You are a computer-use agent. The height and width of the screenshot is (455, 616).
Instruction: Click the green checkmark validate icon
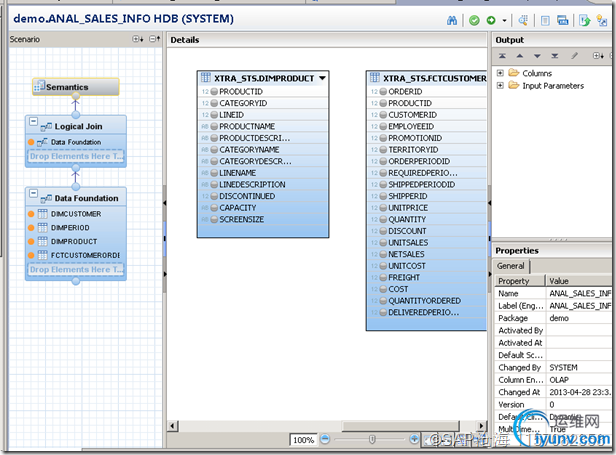tap(473, 19)
